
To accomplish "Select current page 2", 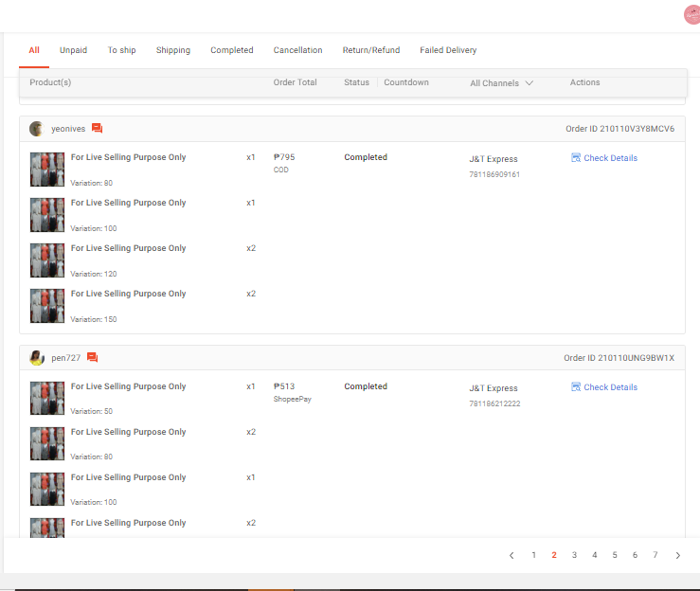I will [554, 555].
